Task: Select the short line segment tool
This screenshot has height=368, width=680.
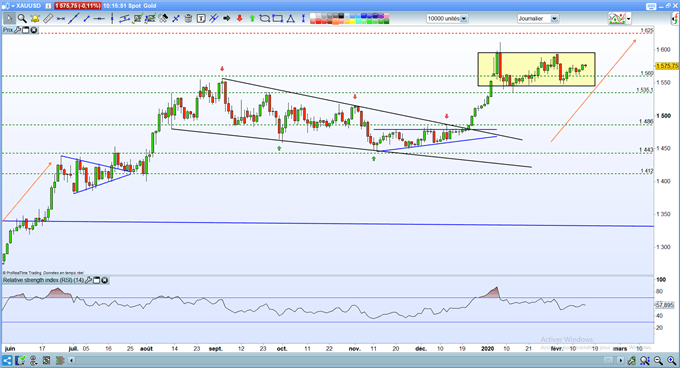Action: coord(86,19)
